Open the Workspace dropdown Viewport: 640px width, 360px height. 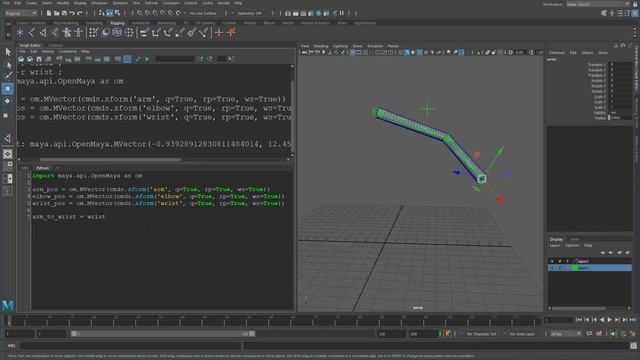pos(598,4)
